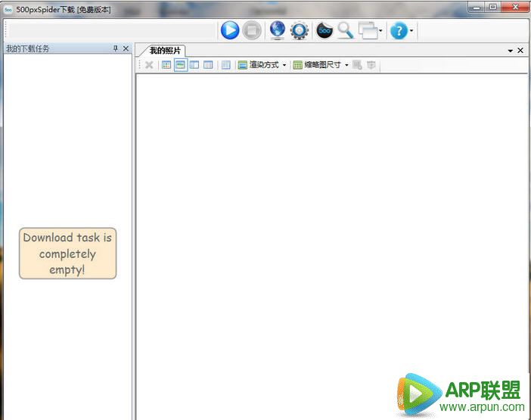Toggle the third pane view mode button
The width and height of the screenshot is (531, 420).
[194, 65]
